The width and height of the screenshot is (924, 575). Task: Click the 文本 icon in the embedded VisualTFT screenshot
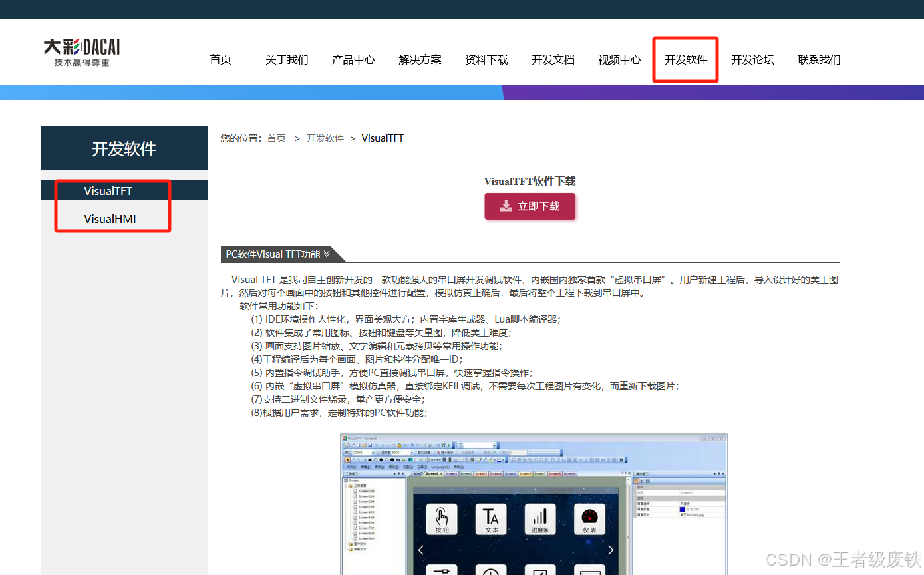pyautogui.click(x=492, y=520)
